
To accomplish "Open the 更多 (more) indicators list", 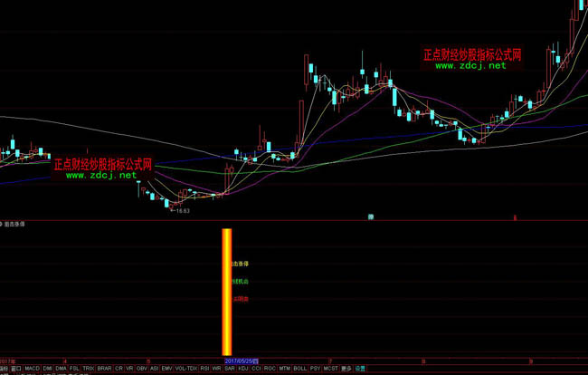I will pyautogui.click(x=346, y=368).
